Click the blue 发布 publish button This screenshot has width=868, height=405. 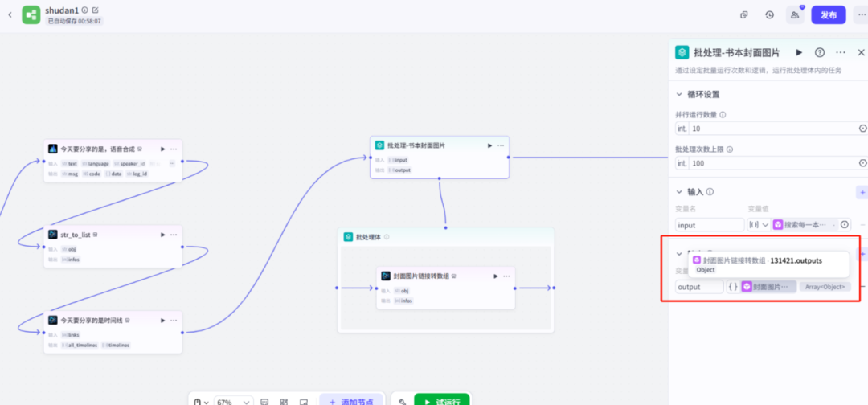coord(828,15)
